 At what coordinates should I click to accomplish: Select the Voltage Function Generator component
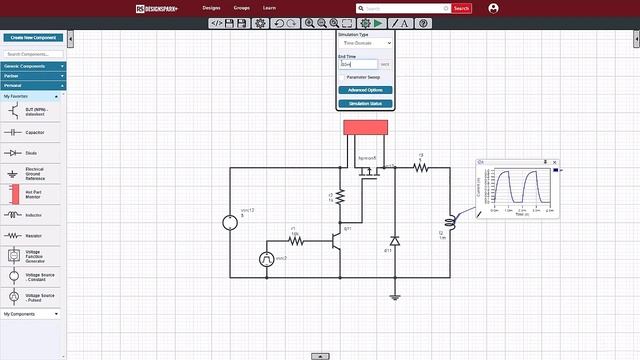(x=31, y=256)
